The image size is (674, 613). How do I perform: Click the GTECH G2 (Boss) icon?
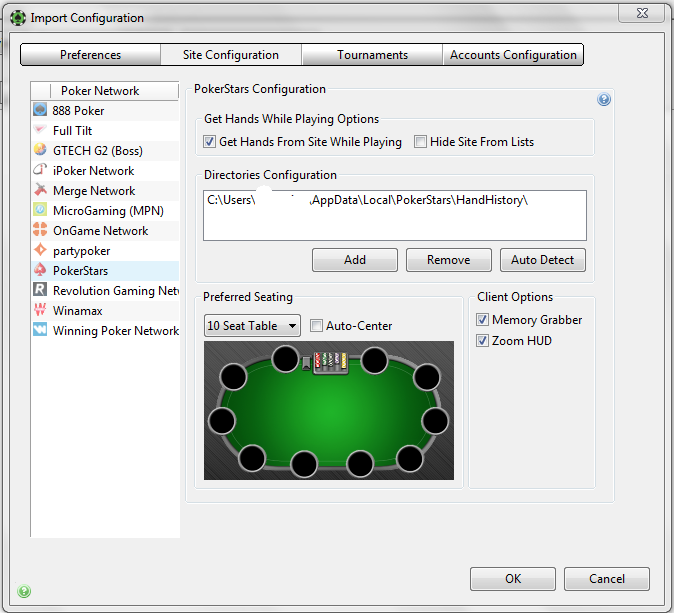(x=40, y=150)
